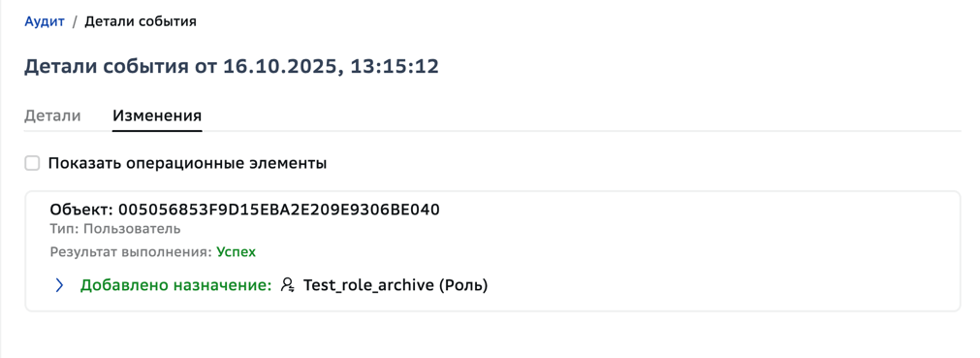Click the Пользователь type value

(x=132, y=229)
